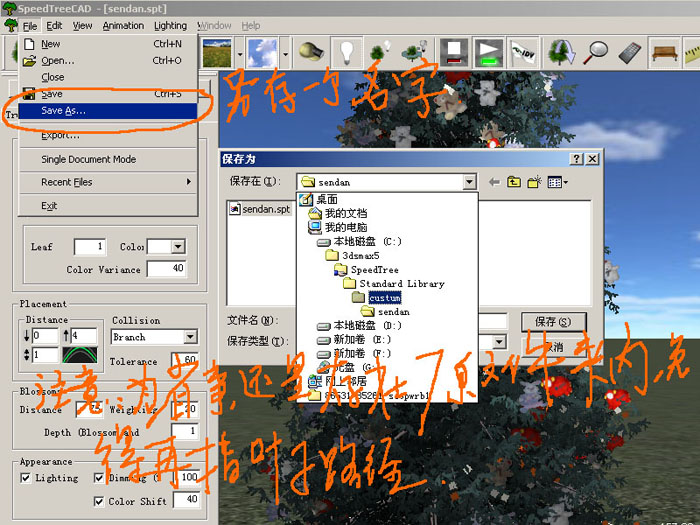Expand the Recent Files submenu
Viewport: 700px width, 525px height.
(108, 182)
